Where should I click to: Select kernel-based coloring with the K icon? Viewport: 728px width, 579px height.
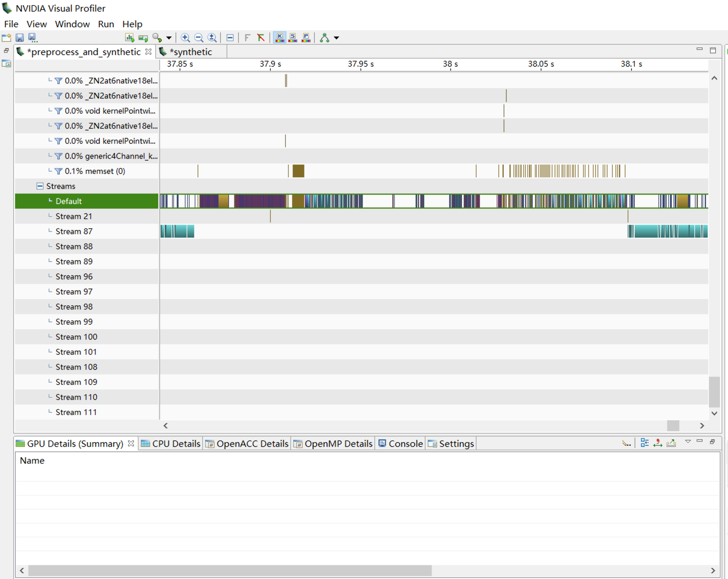coord(280,37)
